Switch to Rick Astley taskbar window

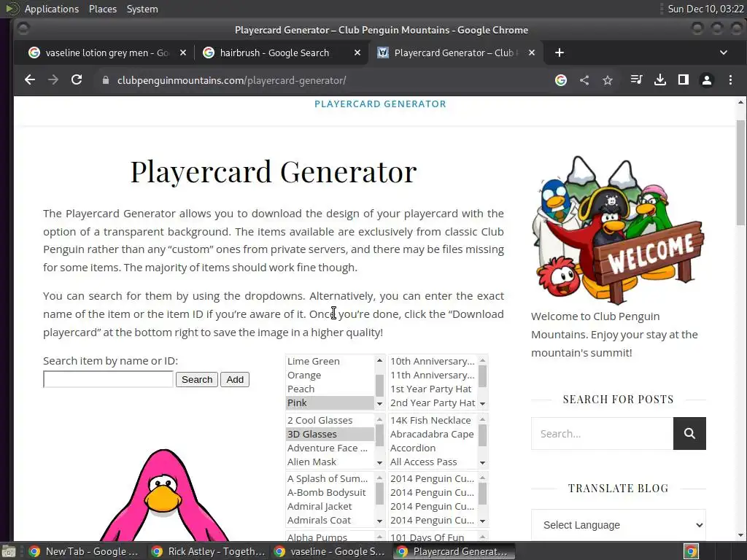208,551
